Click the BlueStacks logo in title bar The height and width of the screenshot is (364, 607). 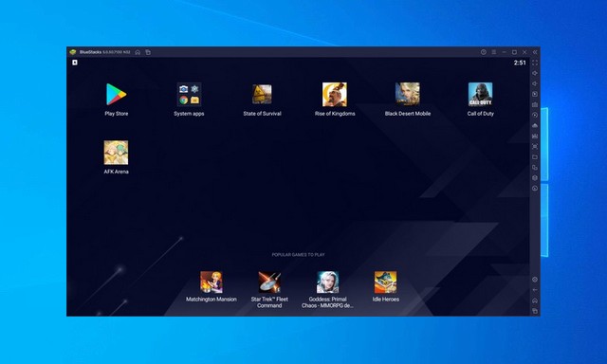tap(73, 52)
